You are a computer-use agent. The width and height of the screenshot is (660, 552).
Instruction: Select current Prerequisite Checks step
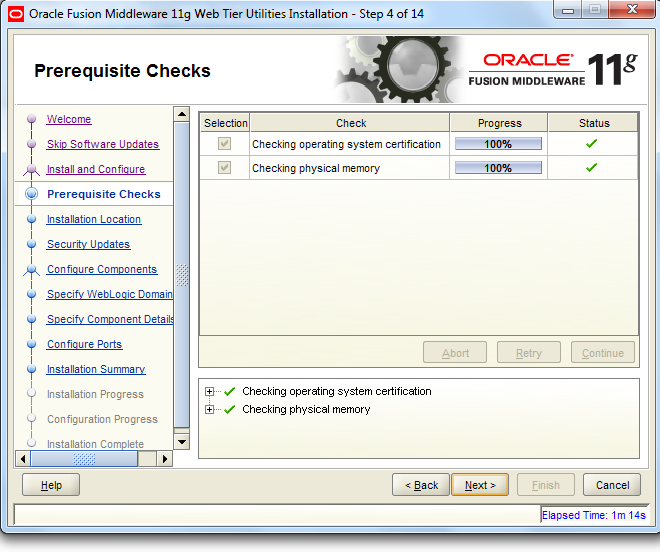pos(104,194)
